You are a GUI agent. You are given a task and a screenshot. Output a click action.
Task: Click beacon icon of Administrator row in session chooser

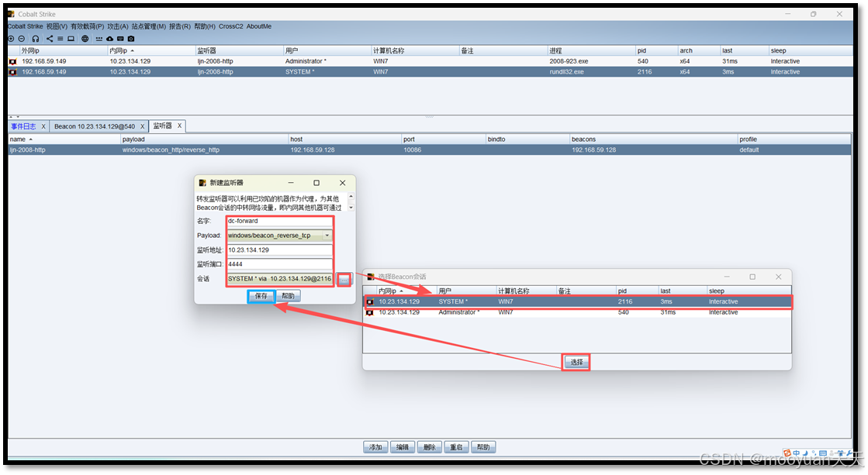(x=370, y=312)
